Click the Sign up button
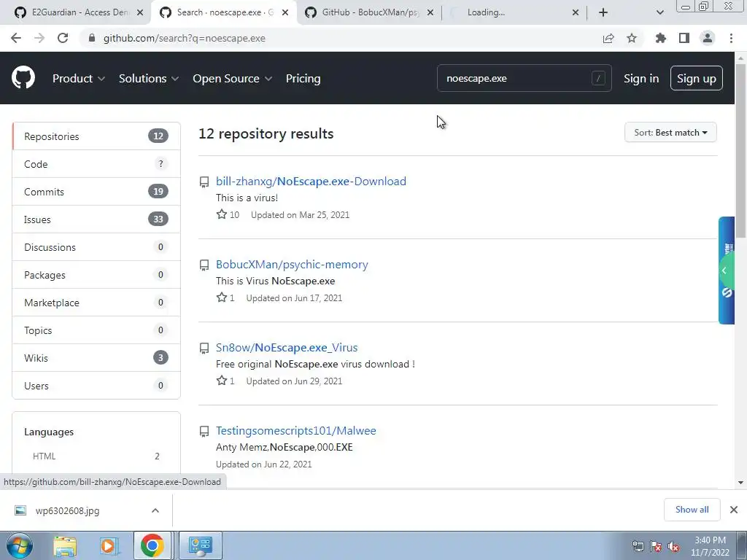The height and width of the screenshot is (560, 747). [x=696, y=78]
